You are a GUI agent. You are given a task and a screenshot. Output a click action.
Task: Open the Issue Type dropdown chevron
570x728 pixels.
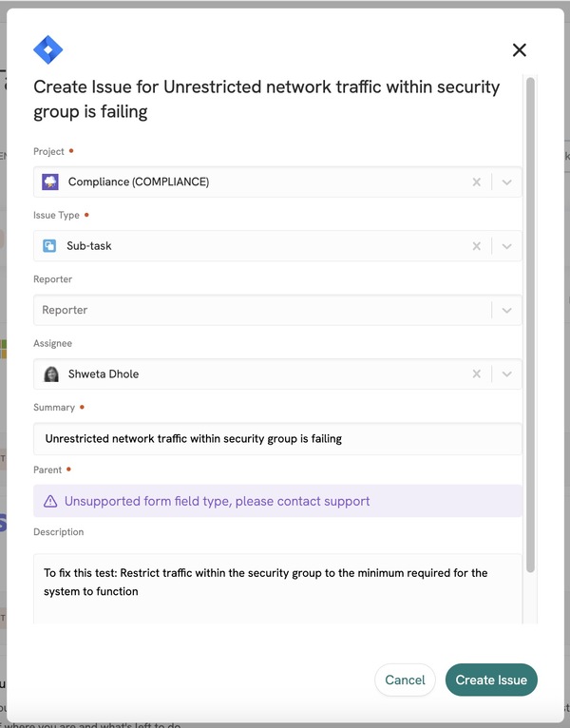[506, 246]
